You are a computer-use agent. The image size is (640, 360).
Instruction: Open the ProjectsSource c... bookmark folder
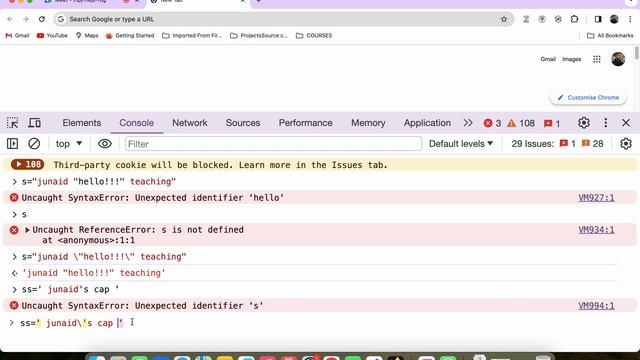click(259, 36)
